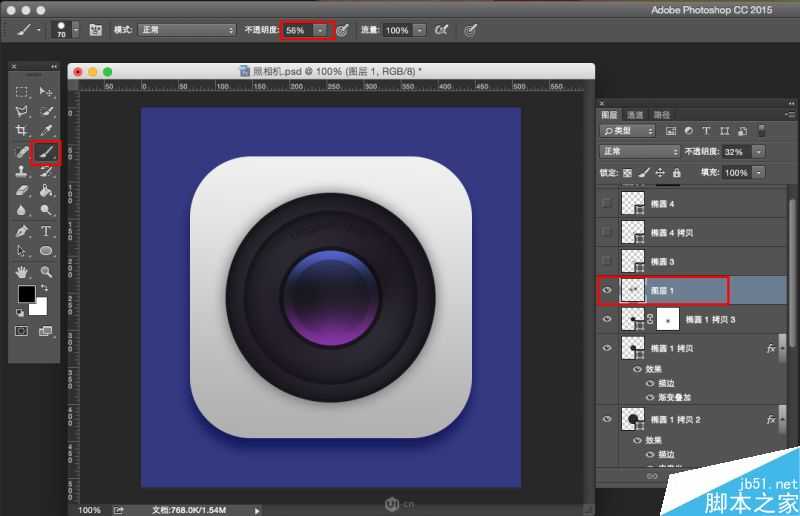
Task: Hide the 椭圆 1 拷贝 3 layer
Action: (x=607, y=319)
